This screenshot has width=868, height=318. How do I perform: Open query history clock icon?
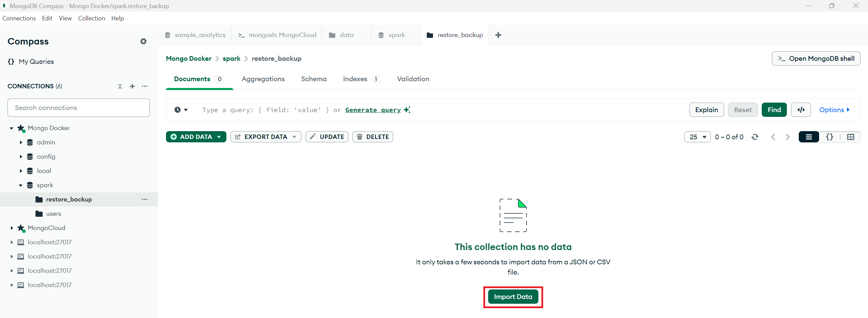[x=181, y=110]
